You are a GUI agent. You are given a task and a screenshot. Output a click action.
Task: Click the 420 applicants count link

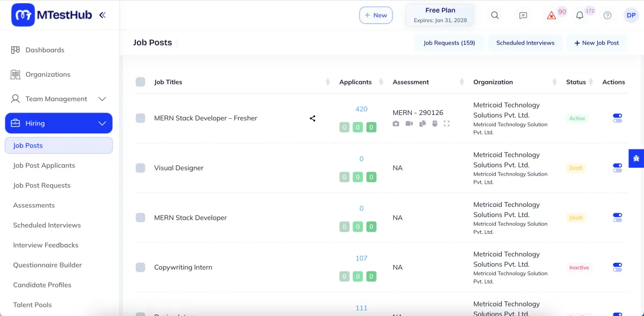(x=361, y=109)
